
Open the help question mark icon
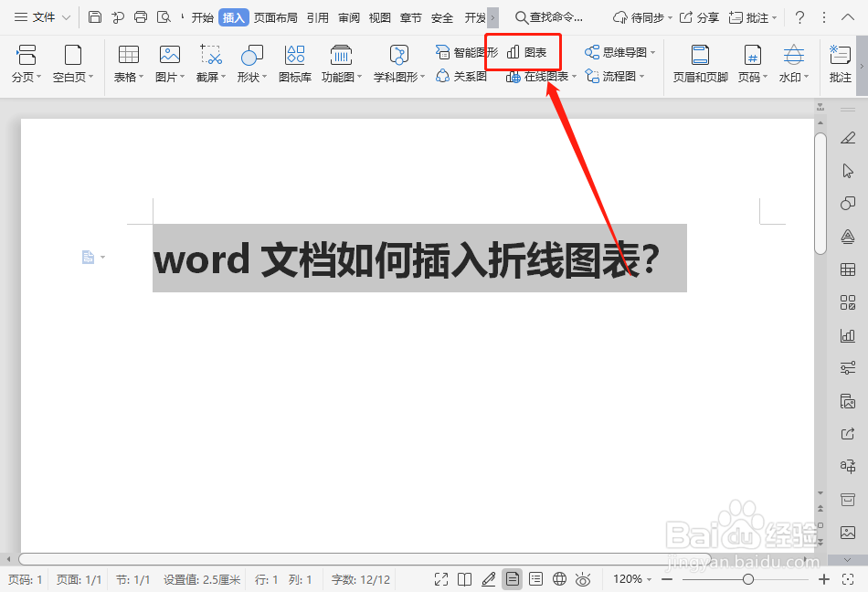[x=799, y=17]
